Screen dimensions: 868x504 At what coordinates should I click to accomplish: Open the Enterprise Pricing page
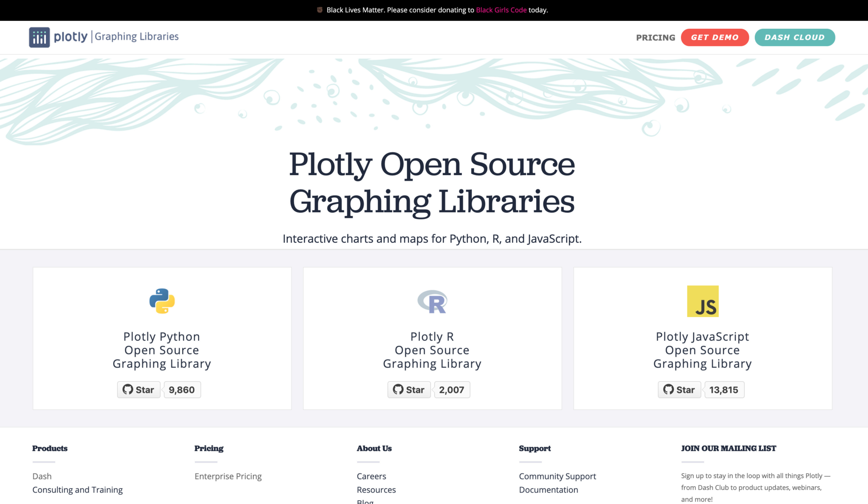[228, 476]
